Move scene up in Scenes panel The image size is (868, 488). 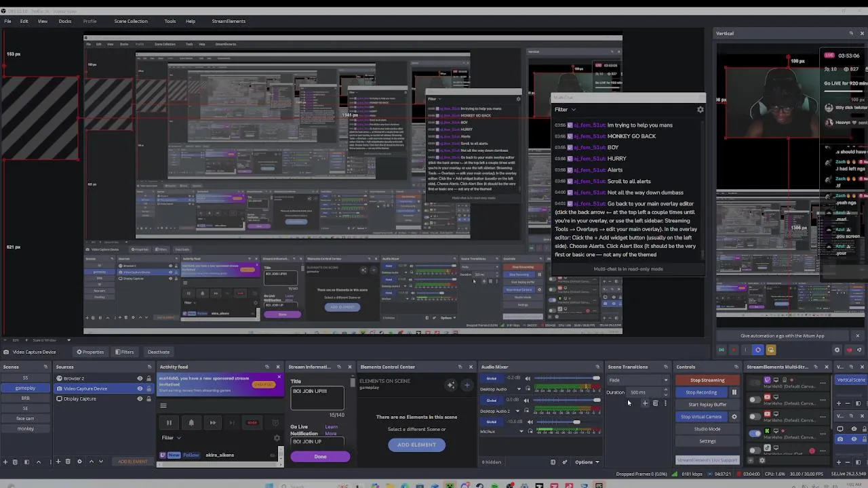[x=39, y=462]
